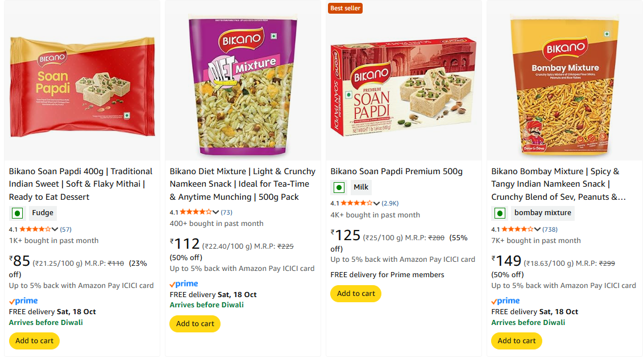Image resolution: width=644 pixels, height=358 pixels.
Task: Open Bikano Soan Papdi Premium 500g title
Action: point(396,171)
